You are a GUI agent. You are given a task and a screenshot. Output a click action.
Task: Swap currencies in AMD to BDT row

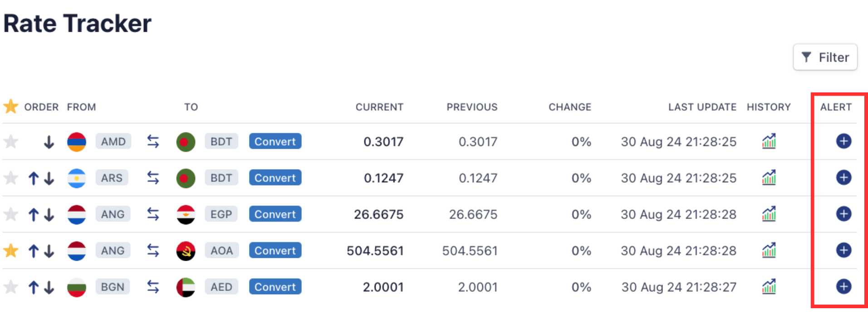click(x=153, y=141)
